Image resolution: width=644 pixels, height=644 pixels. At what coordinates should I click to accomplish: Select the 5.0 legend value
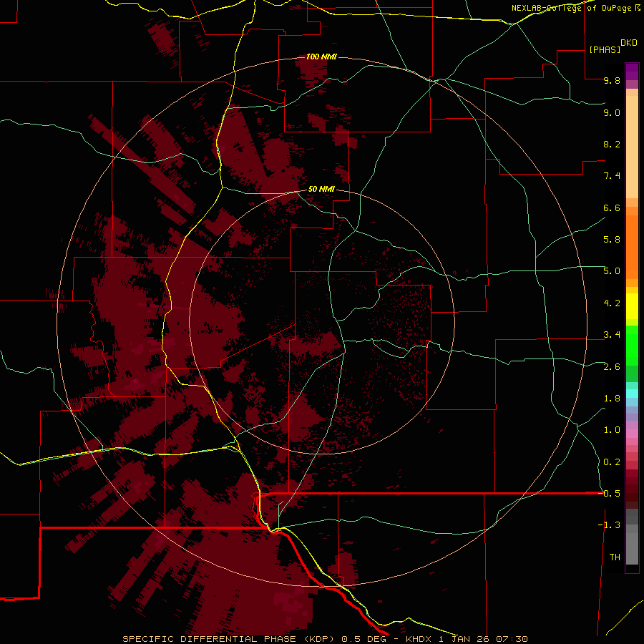pos(612,271)
